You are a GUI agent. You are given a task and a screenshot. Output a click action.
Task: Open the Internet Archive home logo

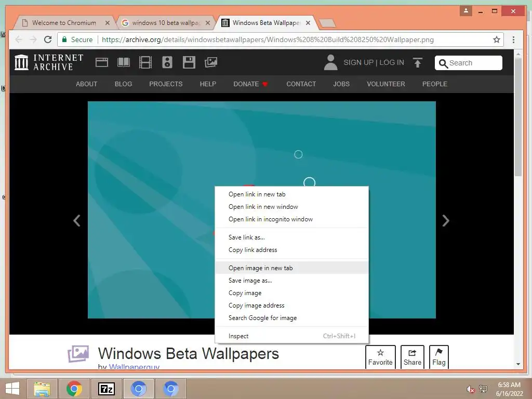tap(49, 62)
